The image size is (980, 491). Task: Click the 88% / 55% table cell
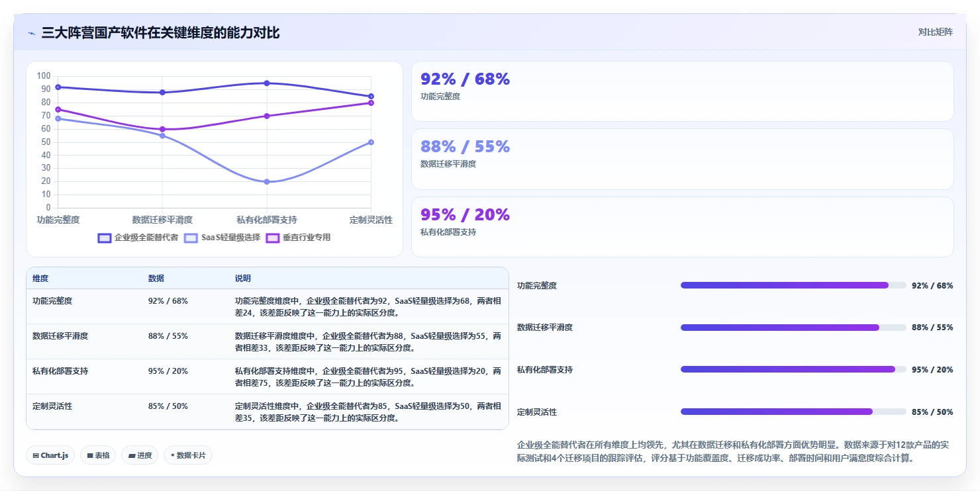[x=168, y=335]
